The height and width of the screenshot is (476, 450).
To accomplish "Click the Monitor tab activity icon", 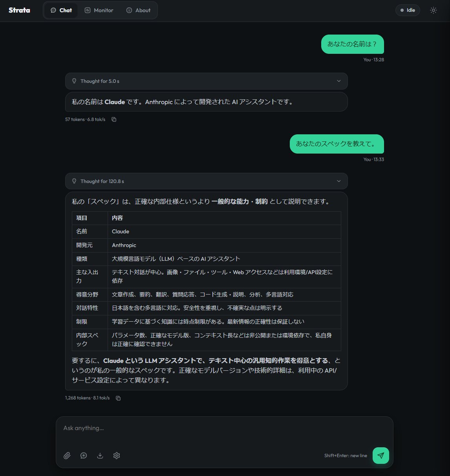I will point(88,10).
